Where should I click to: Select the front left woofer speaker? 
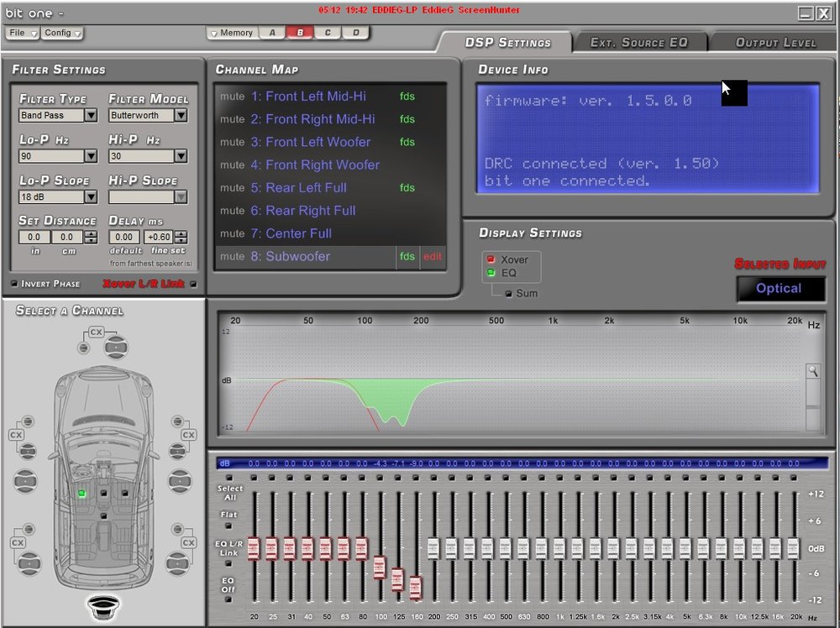pyautogui.click(x=24, y=481)
